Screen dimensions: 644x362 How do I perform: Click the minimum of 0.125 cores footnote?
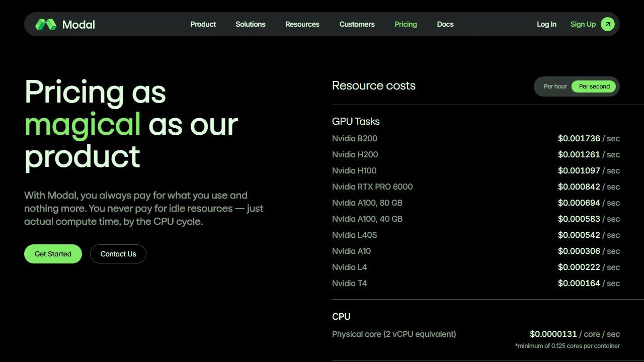tap(568, 346)
